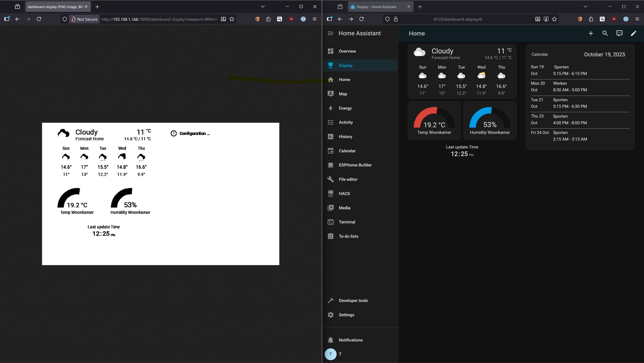Image resolution: width=644 pixels, height=363 pixels.
Task: Bookmark page with star in left browser
Action: [232, 19]
